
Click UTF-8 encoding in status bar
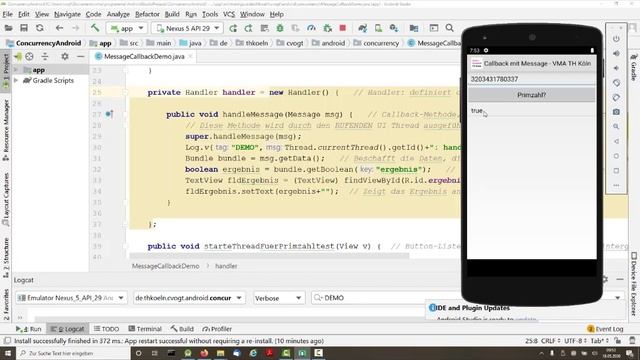[575, 341]
